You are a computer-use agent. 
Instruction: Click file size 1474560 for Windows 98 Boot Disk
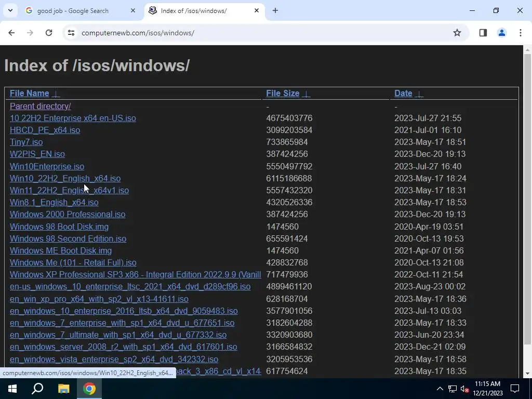(x=282, y=227)
